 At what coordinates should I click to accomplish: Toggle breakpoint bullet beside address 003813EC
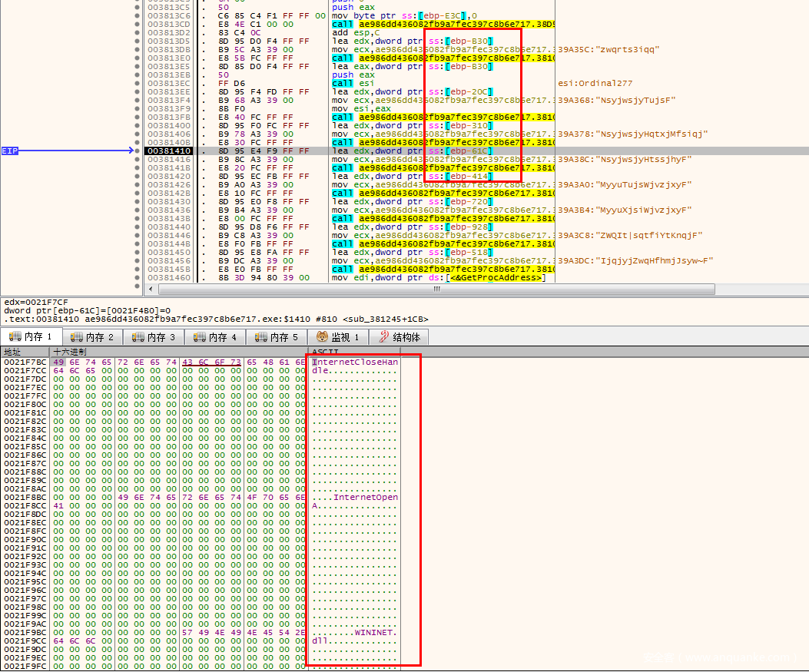tap(137, 84)
